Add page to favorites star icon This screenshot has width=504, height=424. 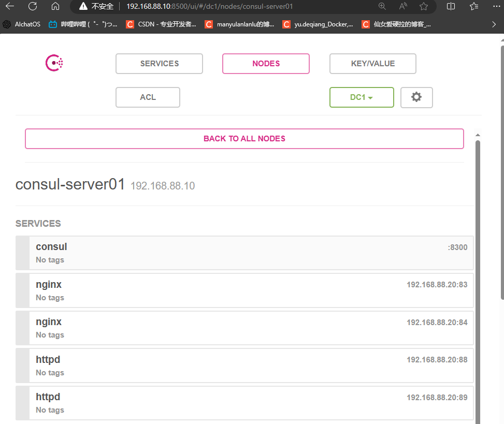tap(424, 6)
